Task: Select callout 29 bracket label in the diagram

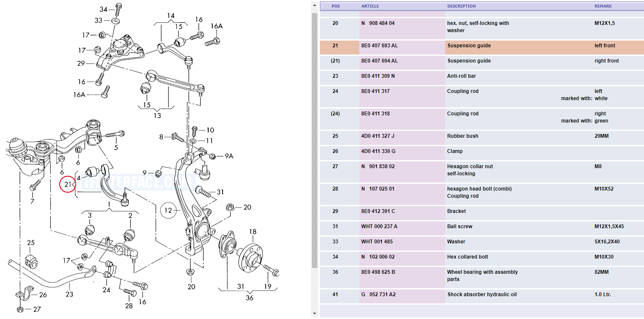Action: (x=81, y=63)
